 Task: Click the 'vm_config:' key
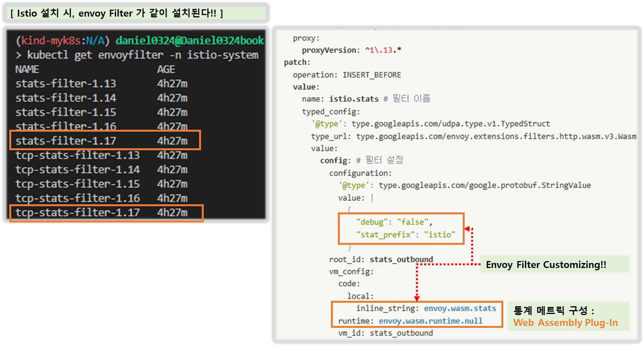pyautogui.click(x=352, y=272)
